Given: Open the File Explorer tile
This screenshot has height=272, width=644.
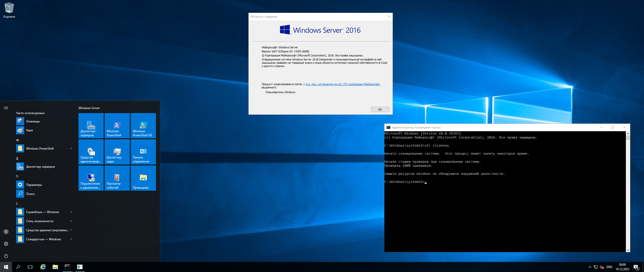Looking at the screenshot, I should (143, 178).
